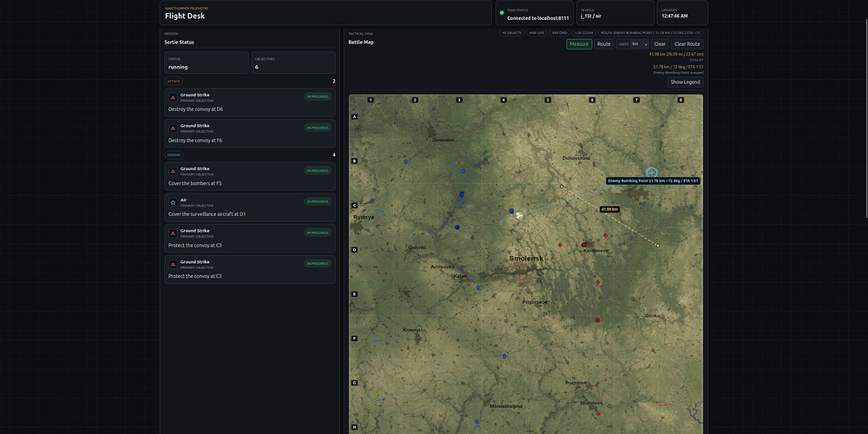This screenshot has width=868, height=434.
Task: Click 'Destroy the convoy at F6' objective text
Action: [x=195, y=141]
